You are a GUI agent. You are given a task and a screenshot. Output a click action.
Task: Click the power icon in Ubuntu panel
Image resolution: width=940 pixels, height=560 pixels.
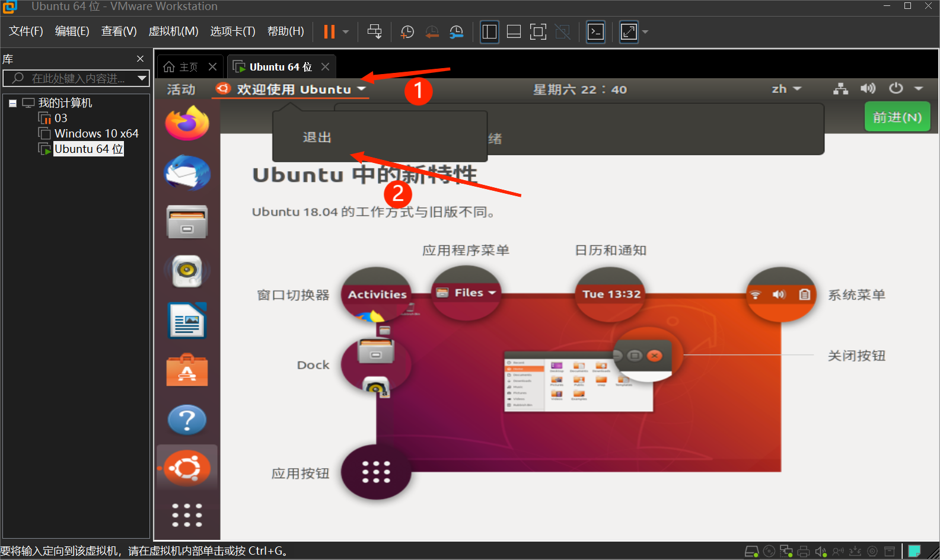pyautogui.click(x=896, y=89)
